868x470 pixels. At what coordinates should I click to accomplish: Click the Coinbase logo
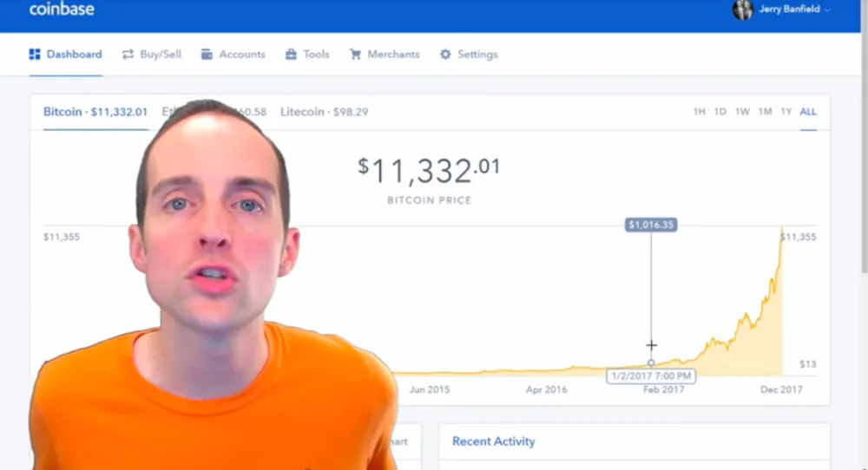tap(62, 9)
